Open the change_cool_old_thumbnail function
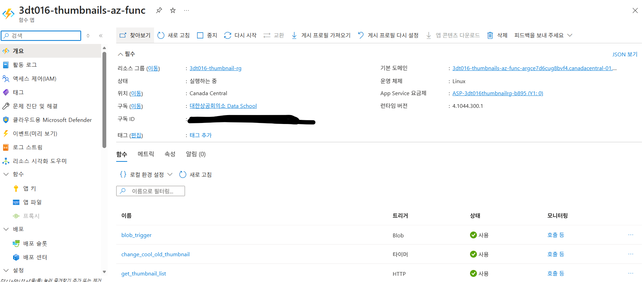The image size is (644, 282). click(x=155, y=254)
